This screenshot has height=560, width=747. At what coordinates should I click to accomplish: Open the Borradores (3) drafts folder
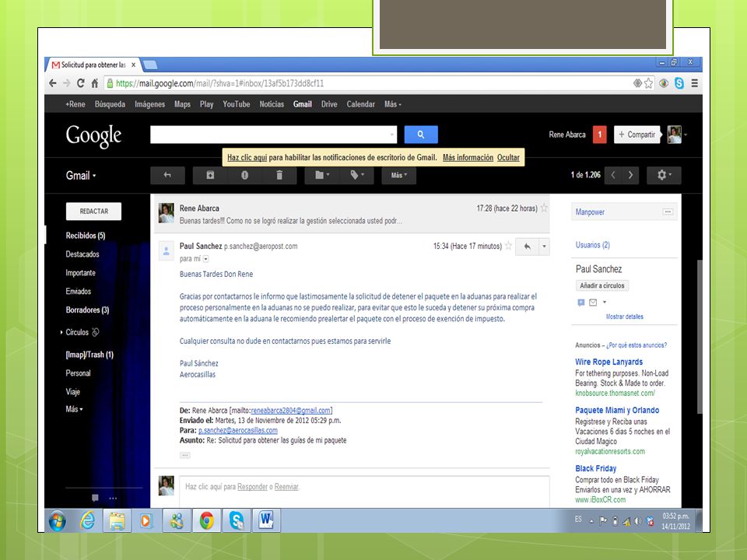coord(87,310)
